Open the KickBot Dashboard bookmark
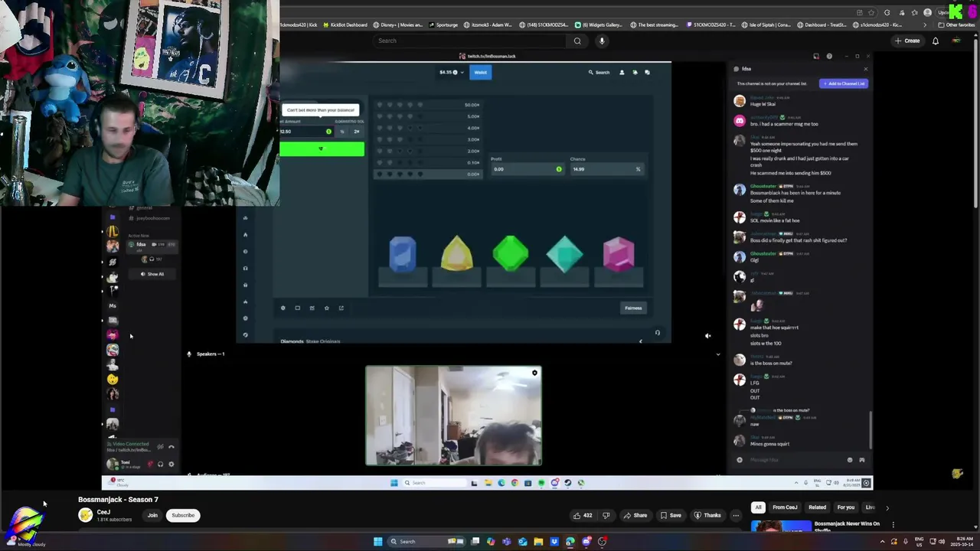Viewport: 980px width, 551px height. coord(345,24)
